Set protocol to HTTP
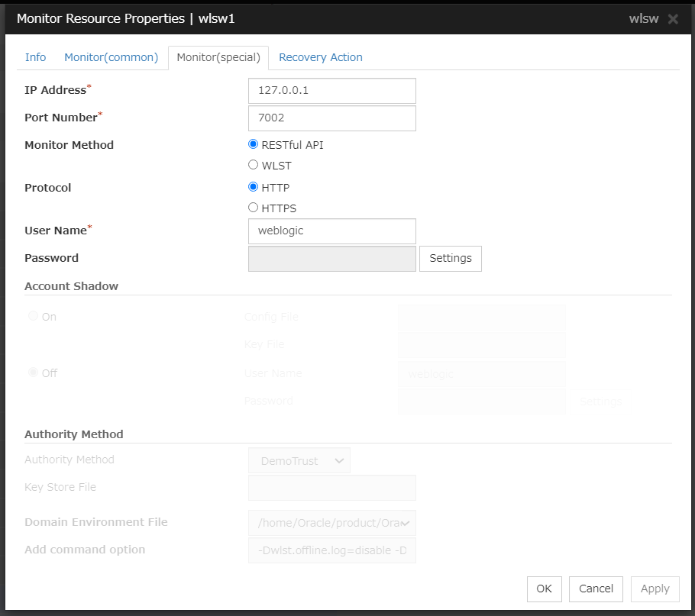 point(254,187)
